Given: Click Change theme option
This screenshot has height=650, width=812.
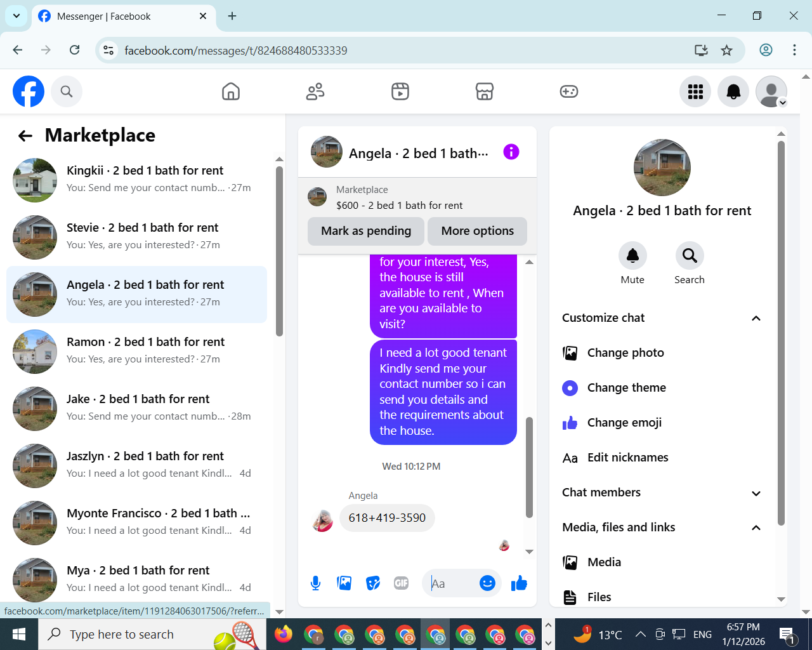Looking at the screenshot, I should point(662,388).
